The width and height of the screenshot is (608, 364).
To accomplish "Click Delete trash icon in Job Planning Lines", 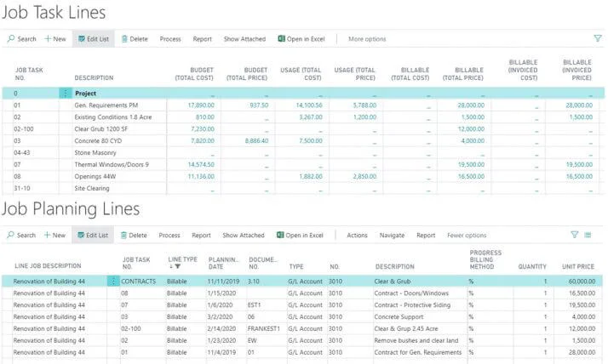I will click(123, 236).
